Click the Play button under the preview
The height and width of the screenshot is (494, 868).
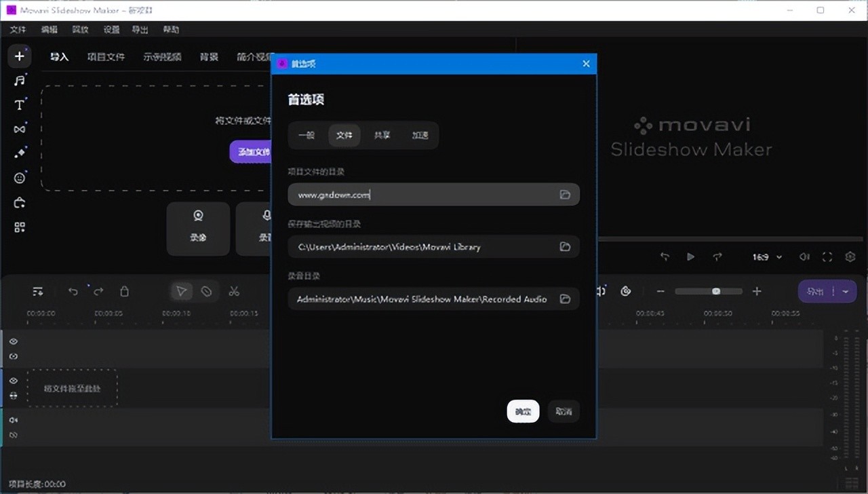(x=690, y=257)
